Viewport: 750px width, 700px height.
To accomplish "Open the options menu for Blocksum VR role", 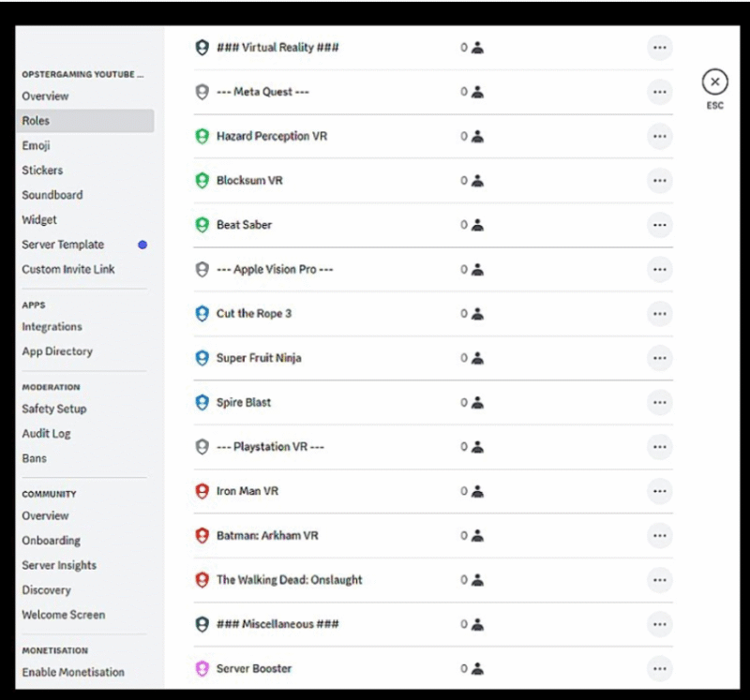I will (x=660, y=180).
